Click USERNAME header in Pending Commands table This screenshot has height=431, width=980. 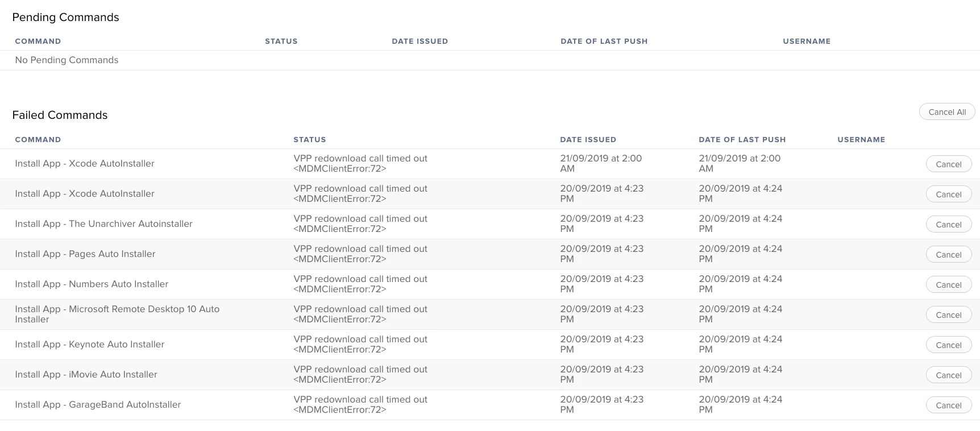click(807, 41)
